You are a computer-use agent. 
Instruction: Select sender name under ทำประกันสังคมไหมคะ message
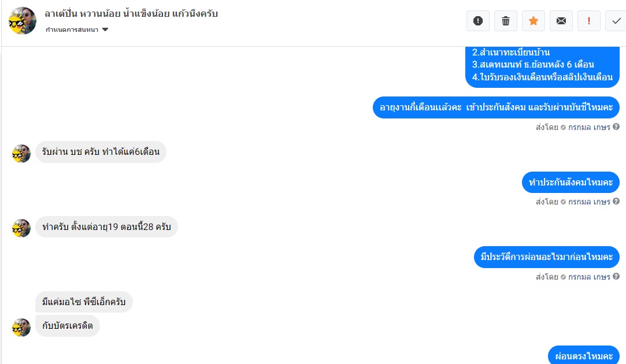[x=589, y=202]
